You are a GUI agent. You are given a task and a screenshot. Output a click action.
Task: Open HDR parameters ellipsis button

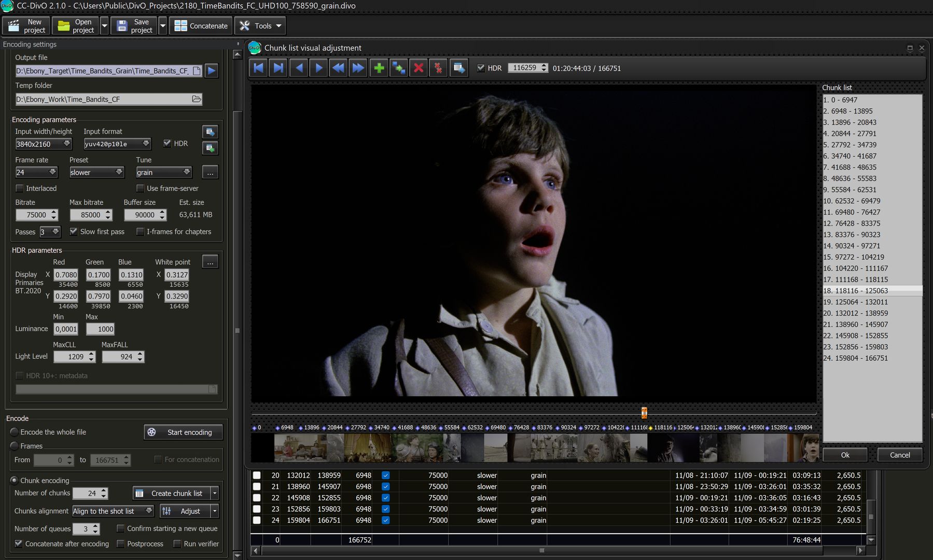coord(210,262)
